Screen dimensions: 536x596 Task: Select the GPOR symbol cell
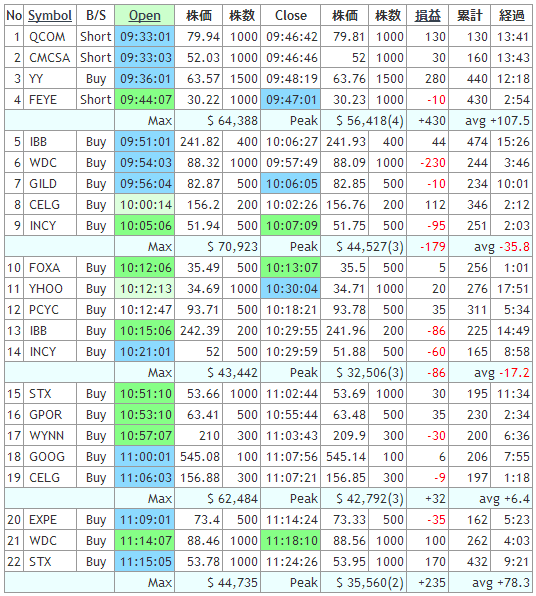50,415
